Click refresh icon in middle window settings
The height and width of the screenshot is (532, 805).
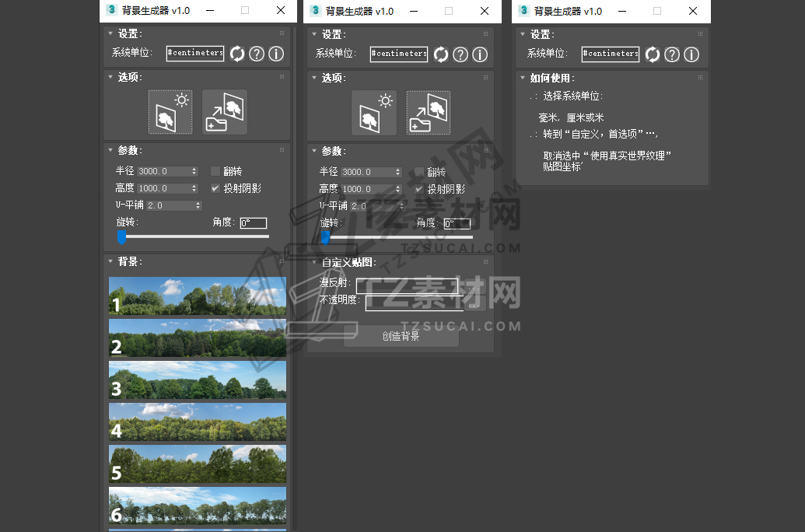(441, 54)
